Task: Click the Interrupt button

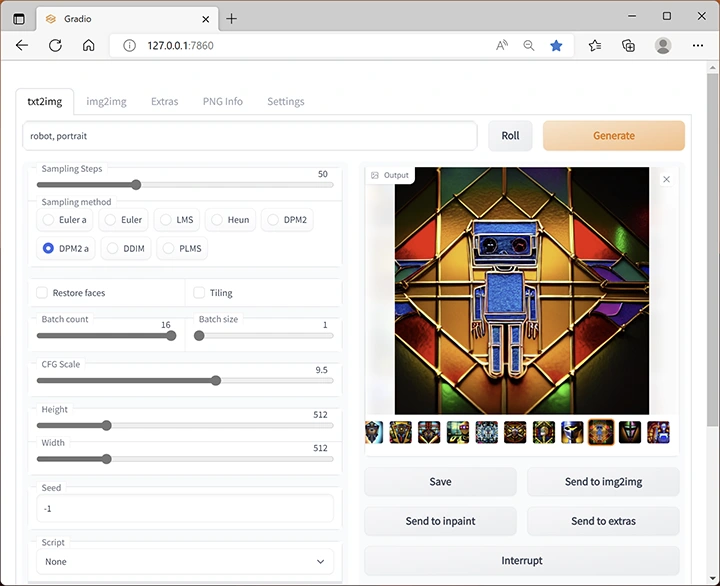Action: [522, 561]
